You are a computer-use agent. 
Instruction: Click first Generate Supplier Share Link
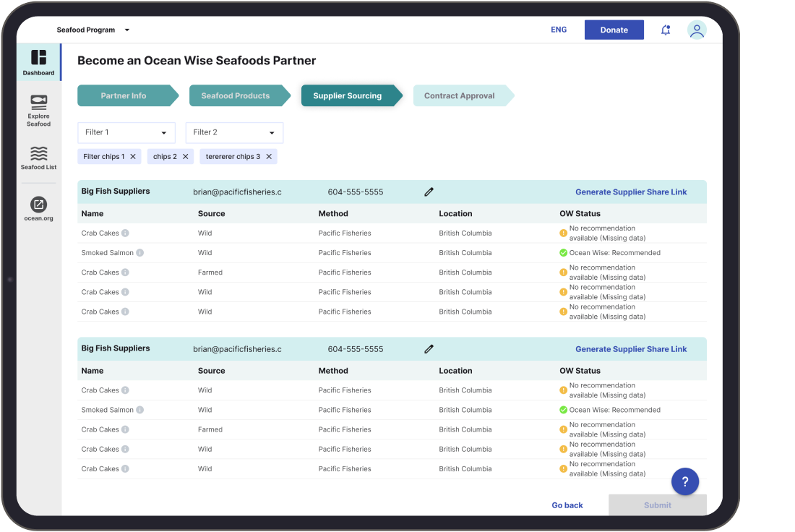(x=631, y=192)
